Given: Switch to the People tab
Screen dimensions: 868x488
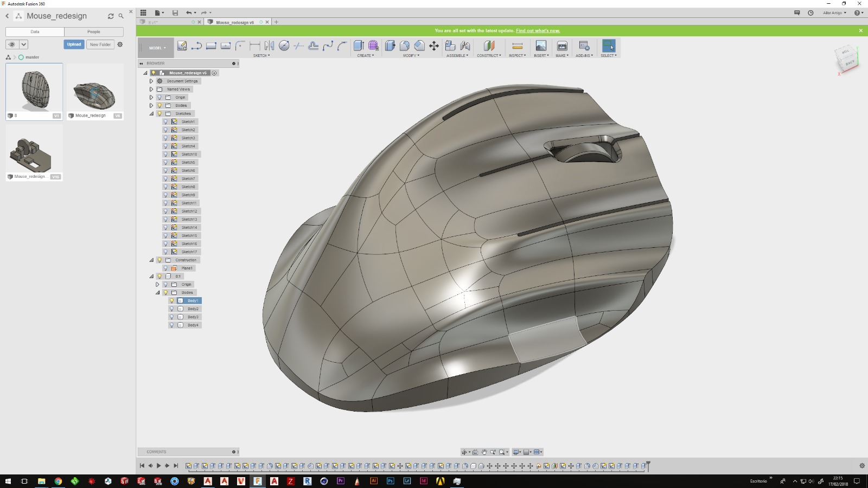Looking at the screenshot, I should (94, 31).
